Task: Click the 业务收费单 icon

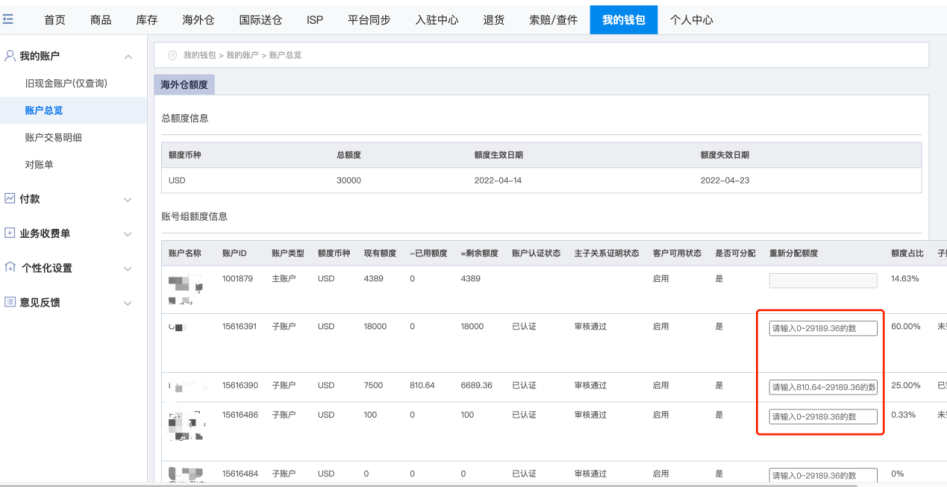Action: click(10, 233)
